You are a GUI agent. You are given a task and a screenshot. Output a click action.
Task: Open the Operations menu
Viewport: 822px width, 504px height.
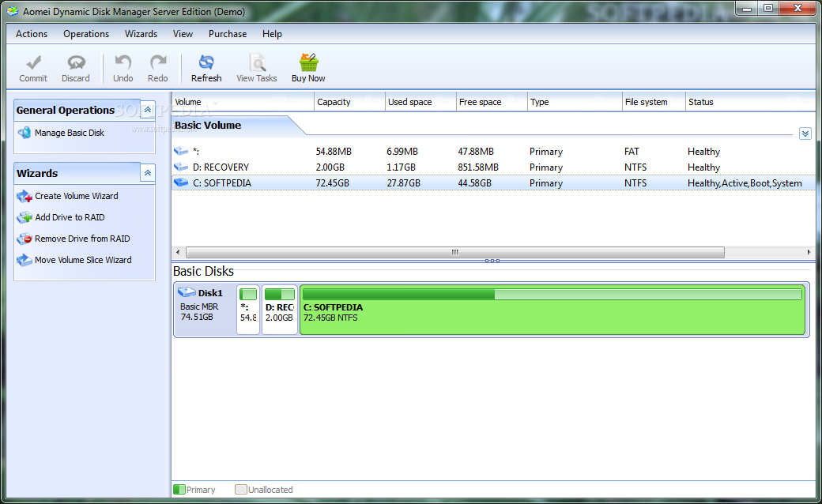[86, 33]
